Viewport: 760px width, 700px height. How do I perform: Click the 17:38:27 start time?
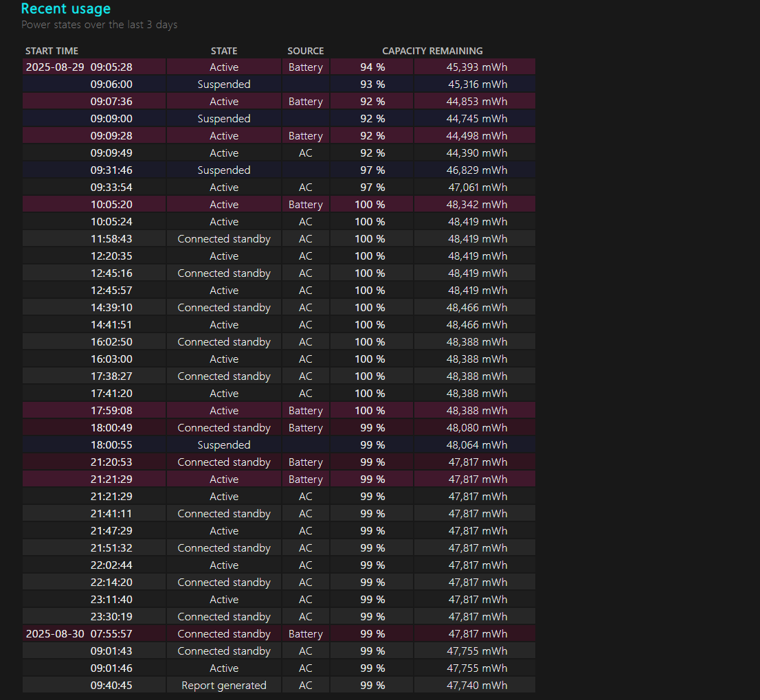coord(111,376)
